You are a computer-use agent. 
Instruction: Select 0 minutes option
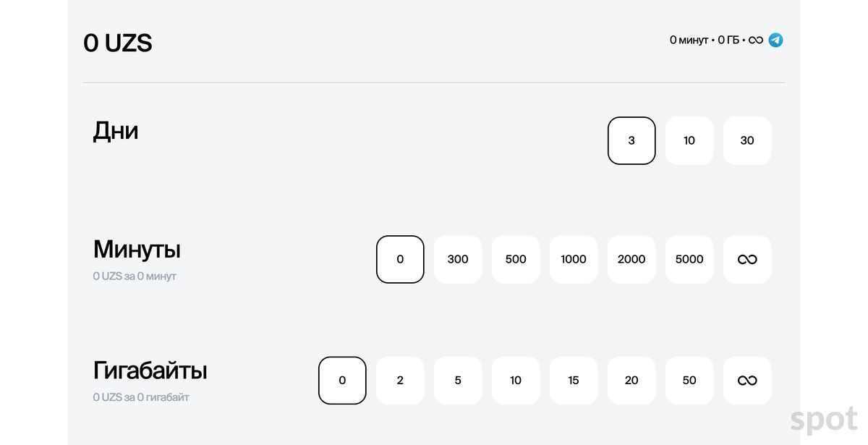click(x=400, y=259)
